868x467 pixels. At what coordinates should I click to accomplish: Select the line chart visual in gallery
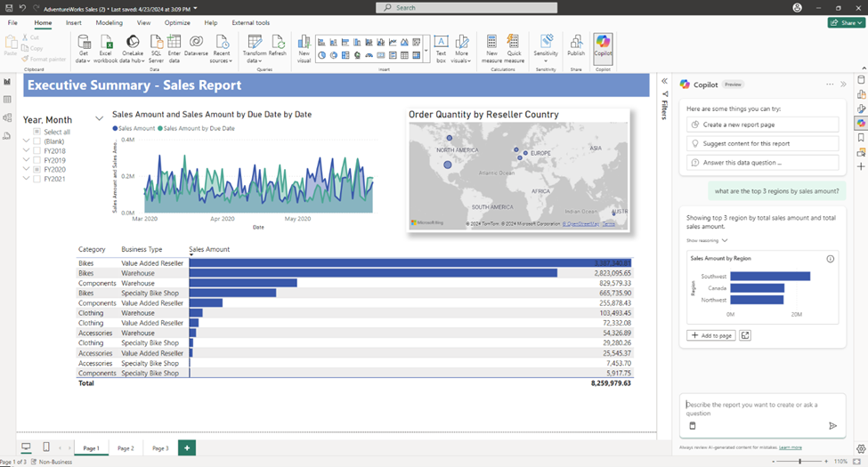click(x=393, y=42)
